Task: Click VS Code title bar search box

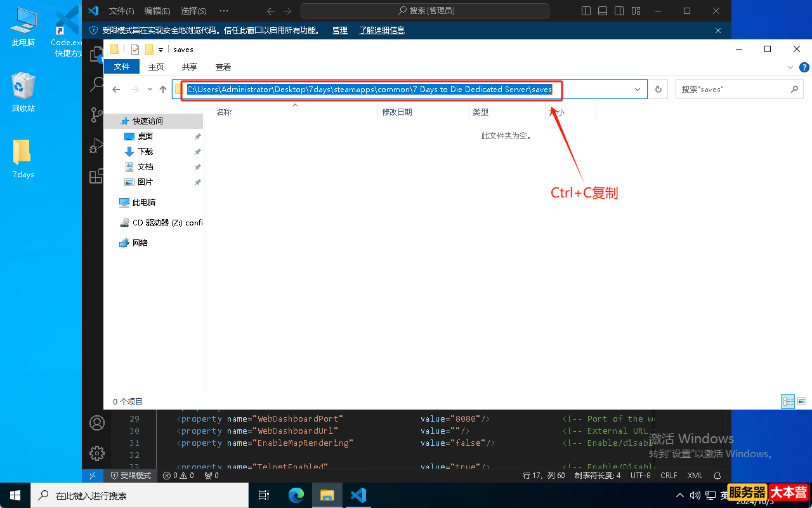Action: pyautogui.click(x=425, y=11)
